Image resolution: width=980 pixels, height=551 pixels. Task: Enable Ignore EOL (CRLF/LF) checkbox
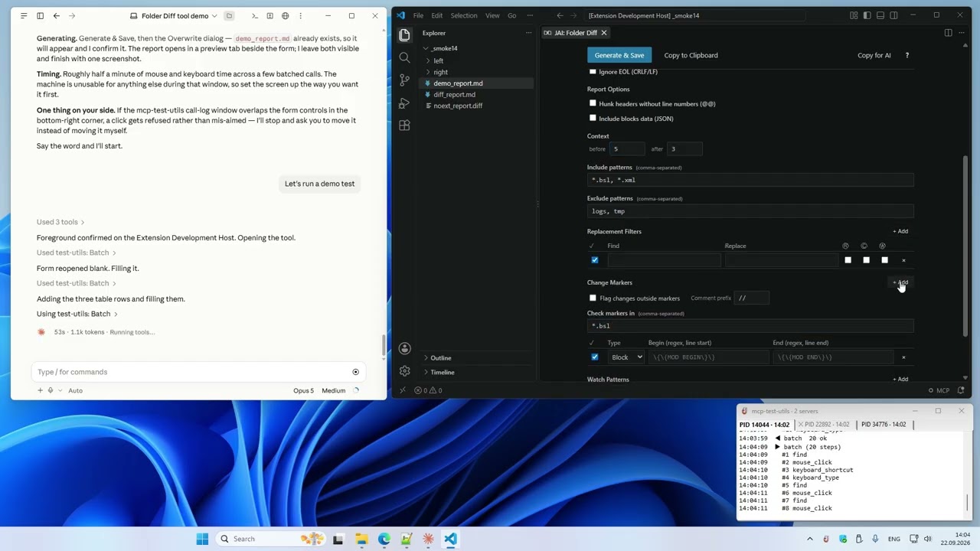pos(593,71)
